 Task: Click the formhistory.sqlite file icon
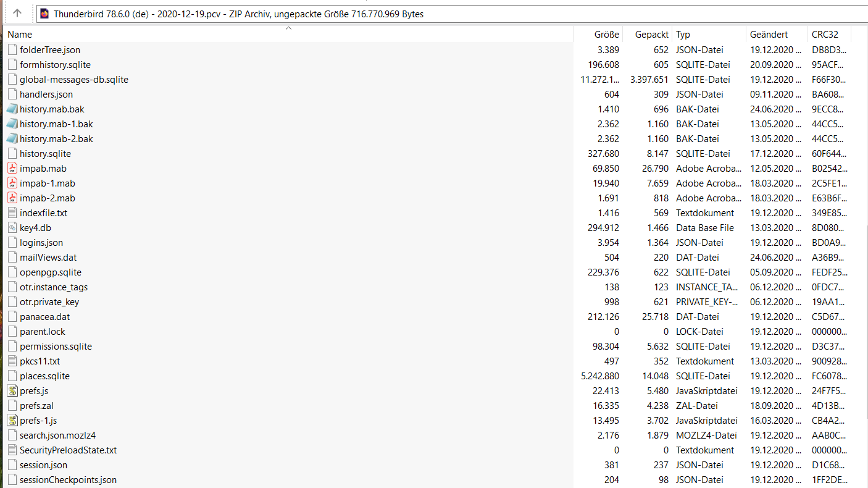[x=12, y=65]
